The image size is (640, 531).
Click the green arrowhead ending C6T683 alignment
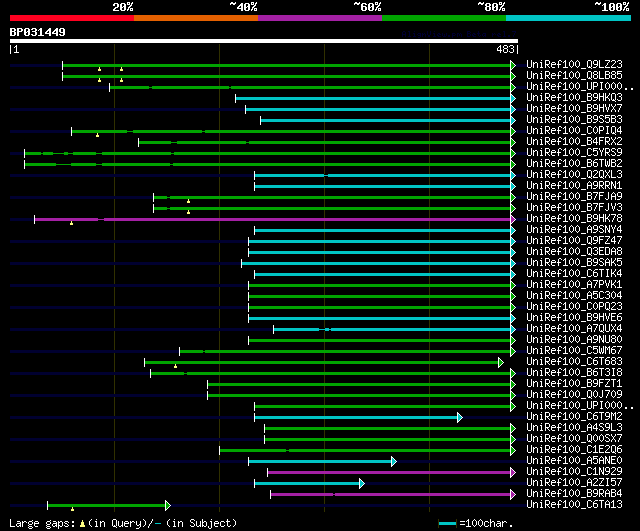tap(500, 362)
